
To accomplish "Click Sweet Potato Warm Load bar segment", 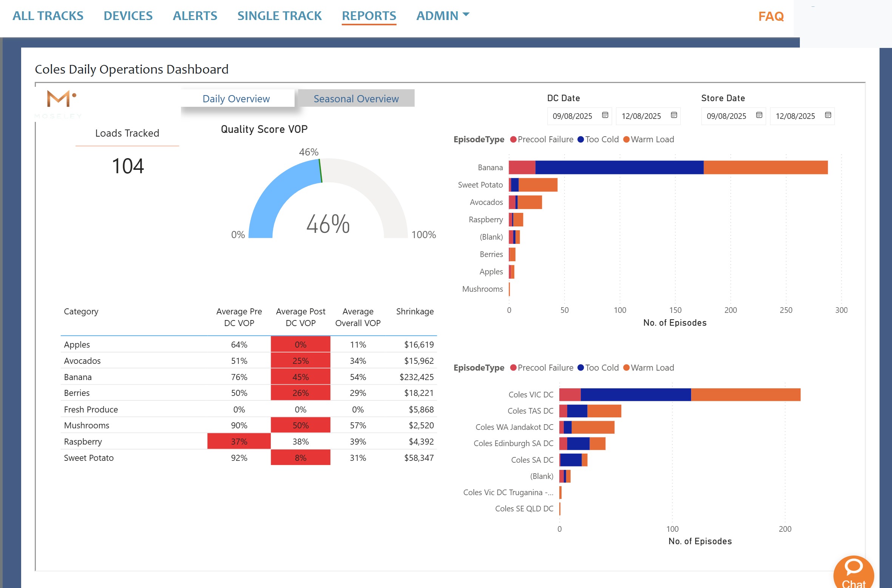I will point(538,185).
